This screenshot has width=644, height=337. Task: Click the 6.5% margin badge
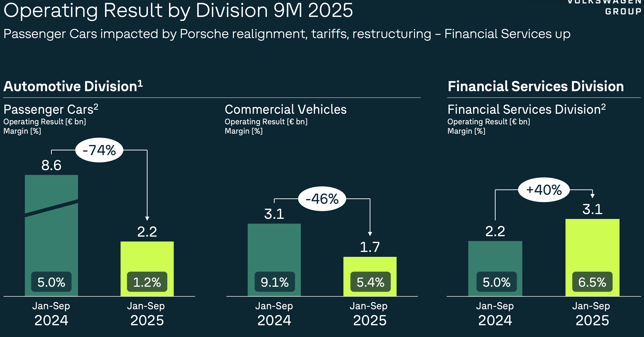coord(592,282)
